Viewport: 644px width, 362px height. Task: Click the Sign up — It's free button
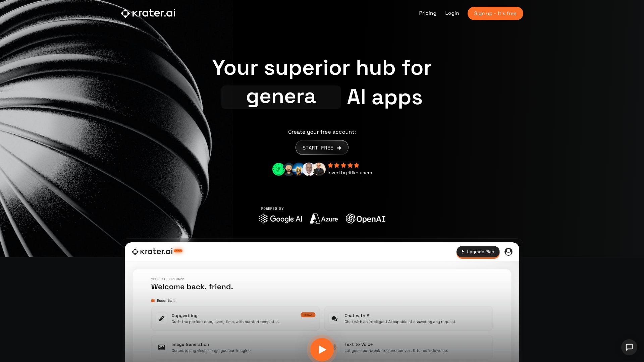[x=495, y=13]
